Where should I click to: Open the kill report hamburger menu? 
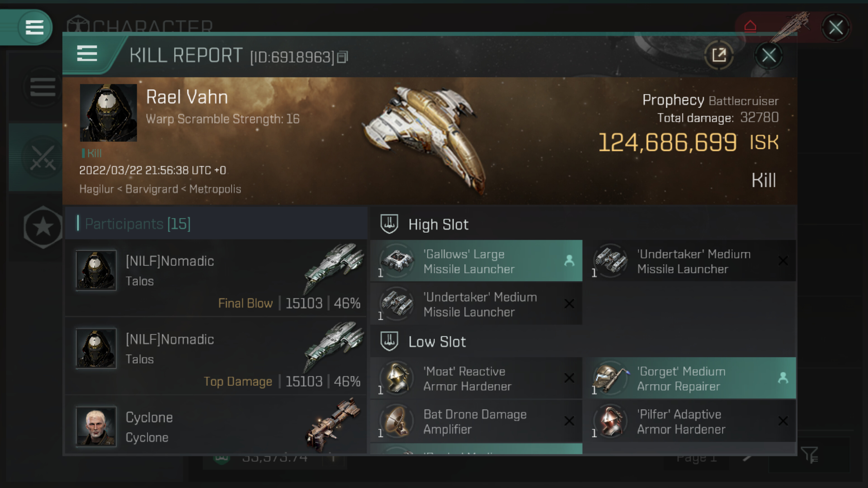point(87,54)
